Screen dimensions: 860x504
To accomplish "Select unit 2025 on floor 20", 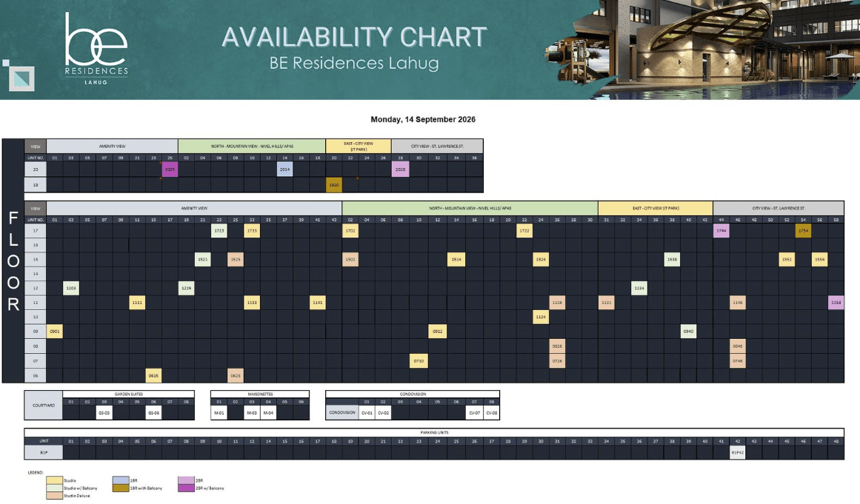I will click(x=170, y=169).
